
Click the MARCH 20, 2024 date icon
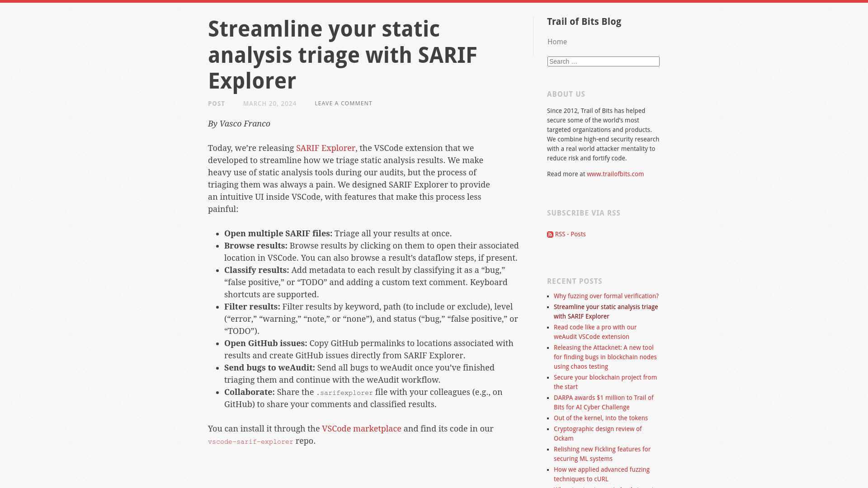tap(269, 103)
